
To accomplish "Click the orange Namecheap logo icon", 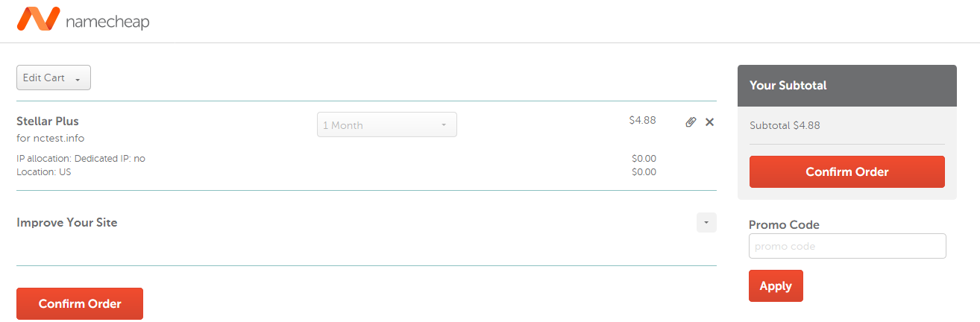I will [38, 19].
